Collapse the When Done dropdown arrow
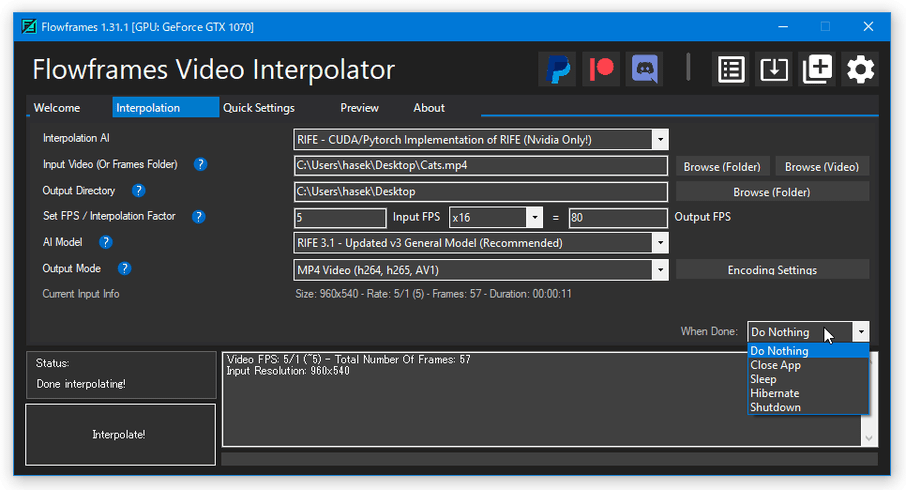This screenshot has height=490, width=906. pos(861,332)
